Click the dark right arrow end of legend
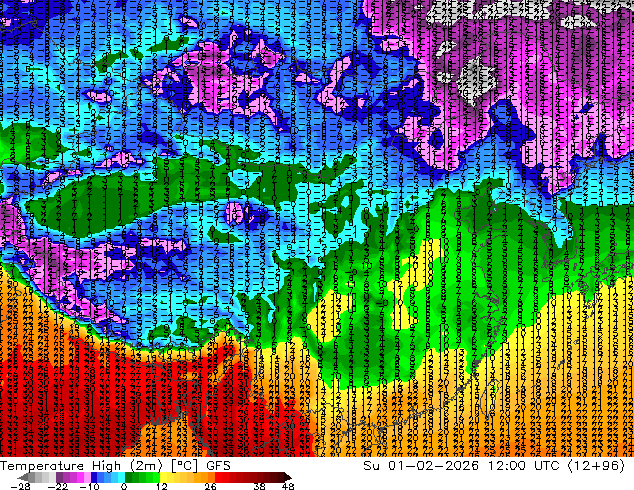This screenshot has height=490, width=634. tap(287, 477)
